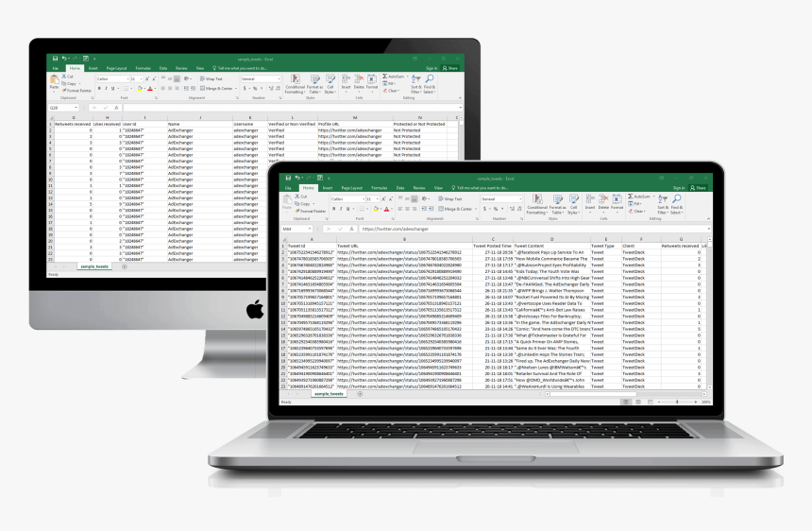Switch to Formulas tab in laptop Excel

click(x=379, y=188)
